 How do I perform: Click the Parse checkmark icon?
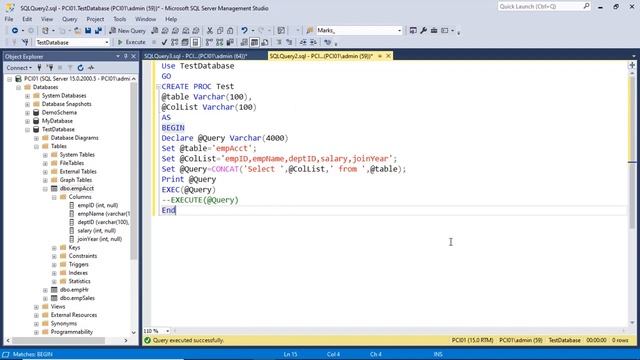point(164,42)
